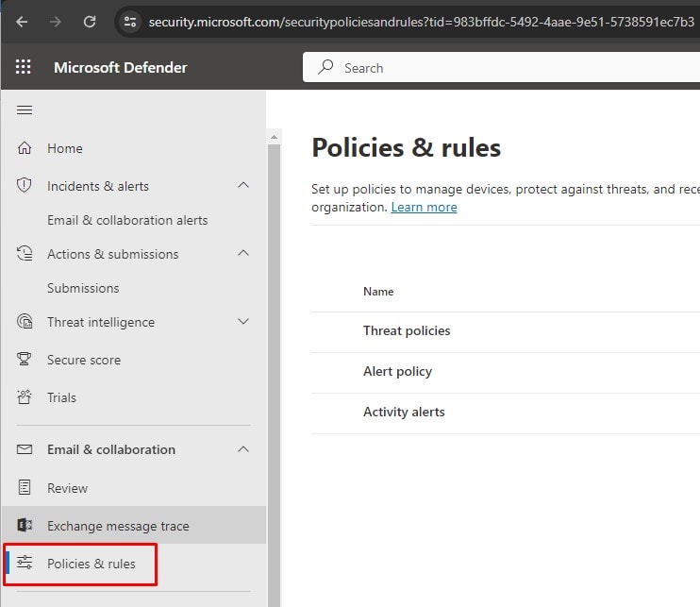This screenshot has height=607, width=700.
Task: Open the app launcher waffle icon
Action: point(24,67)
